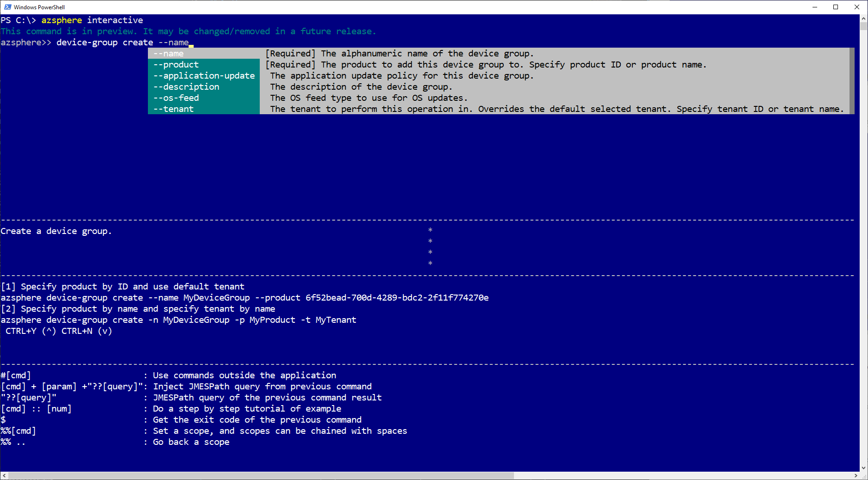Click the yellow azsphere command text
The width and height of the screenshot is (868, 480).
point(61,20)
